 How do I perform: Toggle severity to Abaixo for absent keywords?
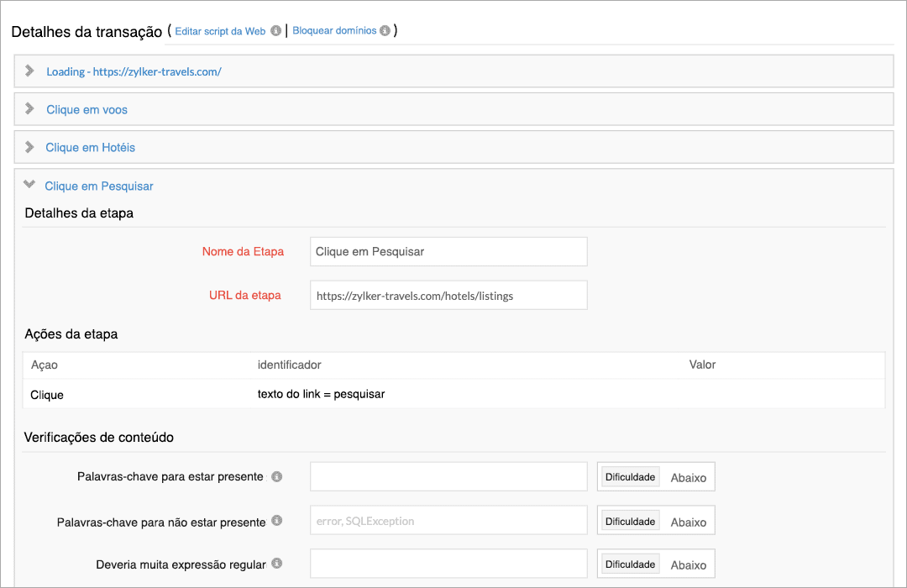point(689,520)
